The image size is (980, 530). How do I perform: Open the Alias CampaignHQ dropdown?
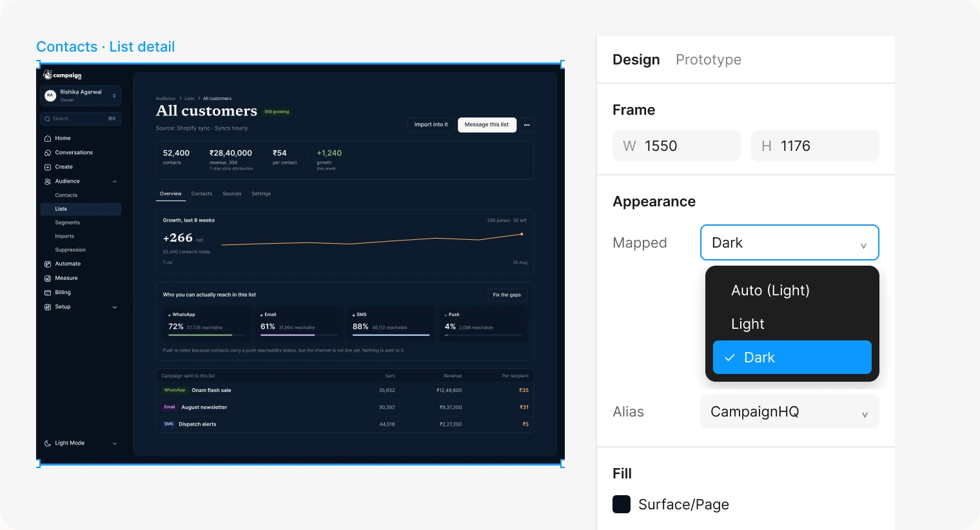[x=790, y=411]
